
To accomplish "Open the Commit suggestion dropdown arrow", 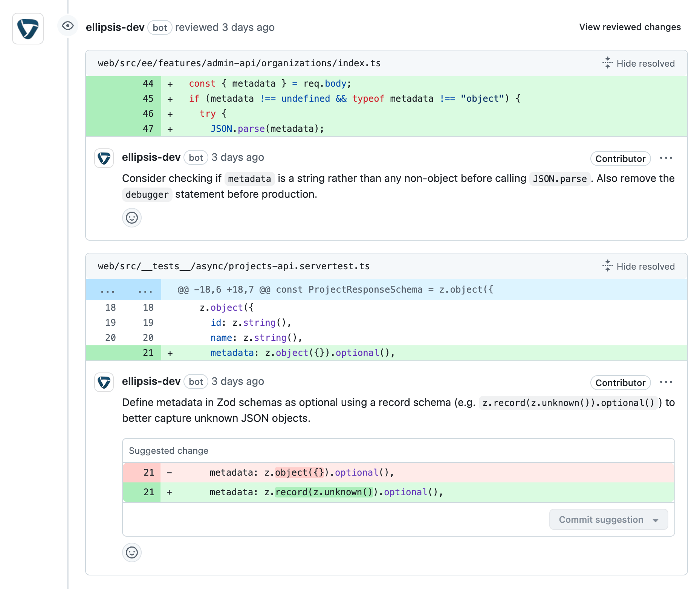I will coord(656,520).
